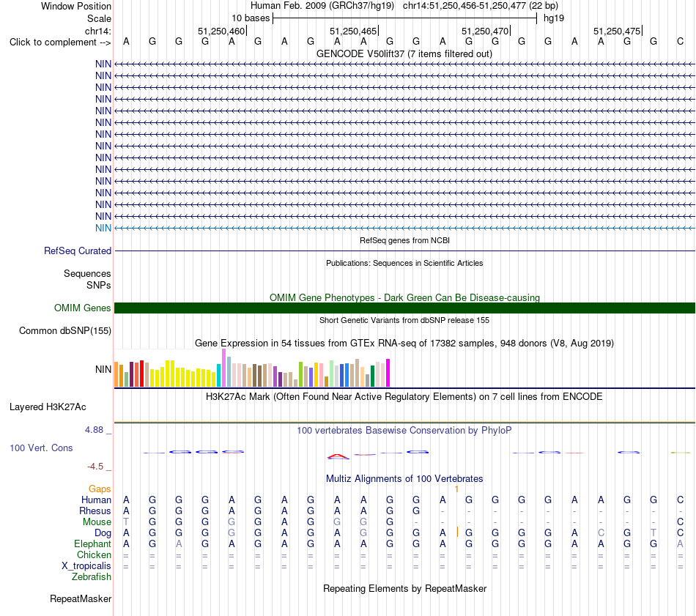This screenshot has width=696, height=616.
Task: Click the 100 Vert. Cons track label
Action: click(41, 448)
